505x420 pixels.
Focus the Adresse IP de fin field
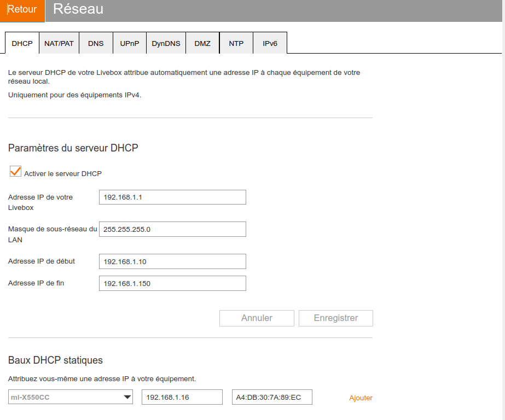pos(172,283)
